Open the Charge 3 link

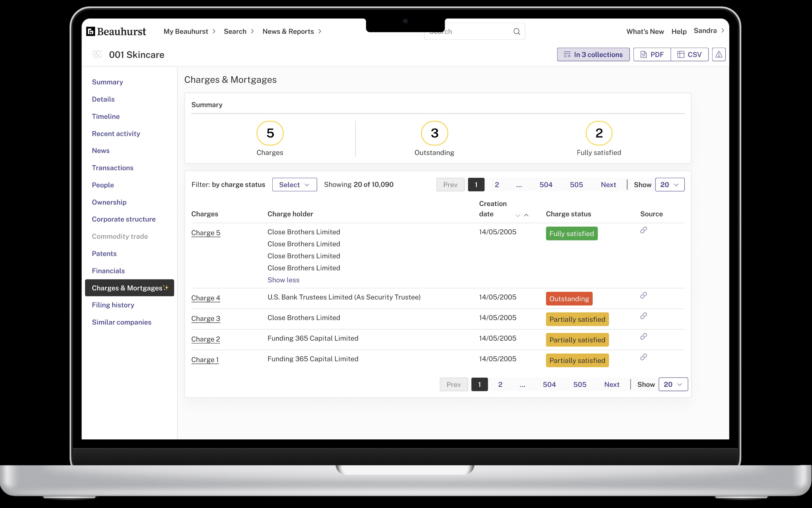(206, 319)
